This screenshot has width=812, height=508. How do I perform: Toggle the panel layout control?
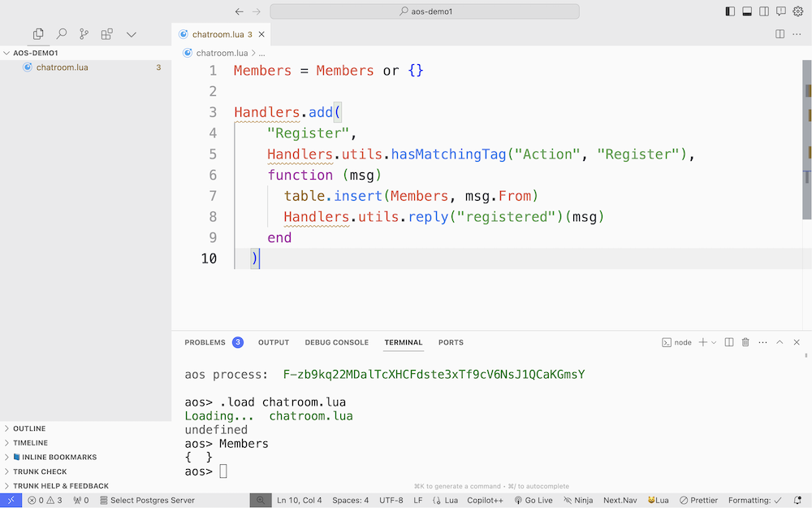(747, 11)
